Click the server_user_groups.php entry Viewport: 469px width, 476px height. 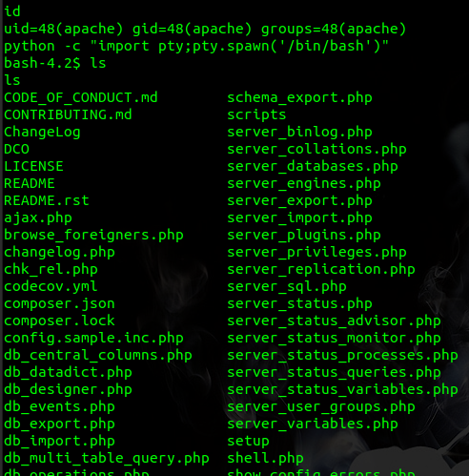321,407
